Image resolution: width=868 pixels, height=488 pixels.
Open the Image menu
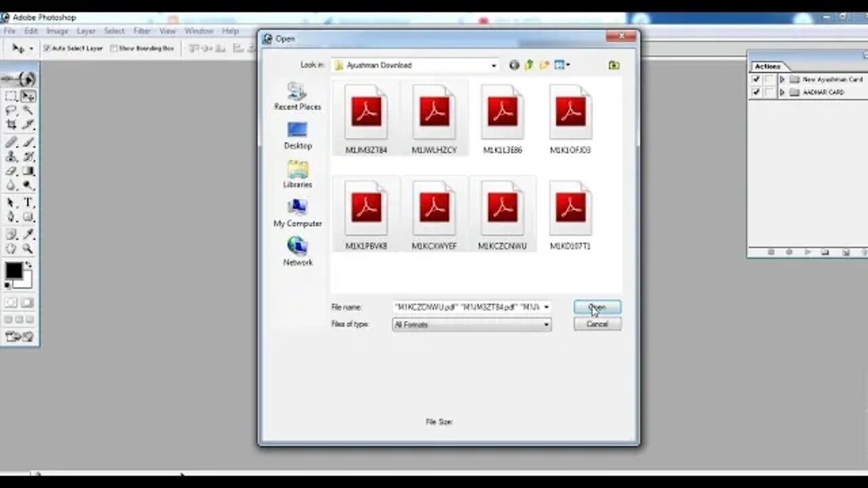(58, 30)
